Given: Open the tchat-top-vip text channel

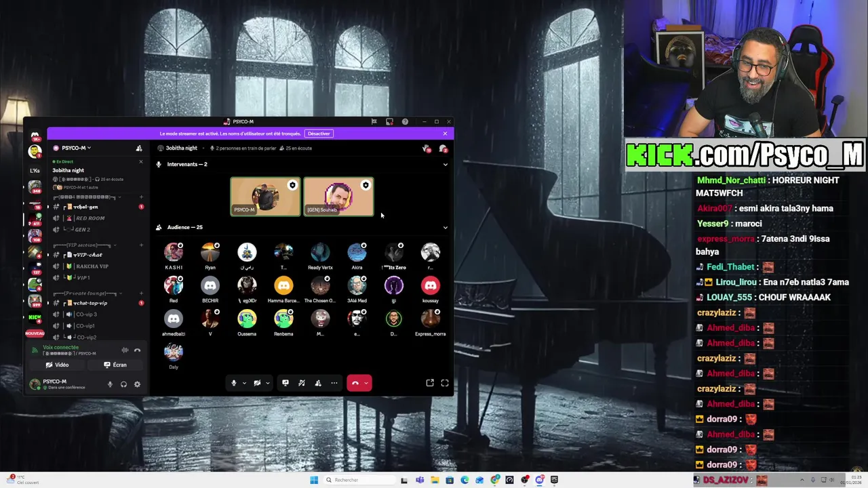Looking at the screenshot, I should click(98, 303).
